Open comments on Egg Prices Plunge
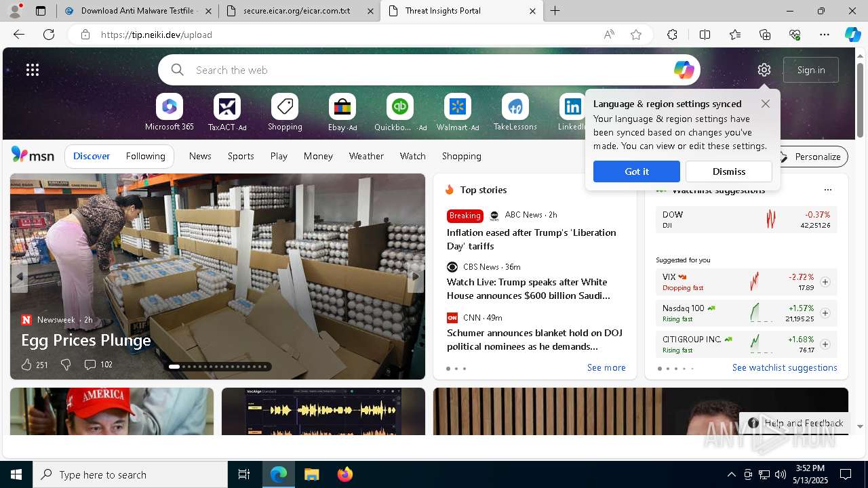 pyautogui.click(x=98, y=365)
